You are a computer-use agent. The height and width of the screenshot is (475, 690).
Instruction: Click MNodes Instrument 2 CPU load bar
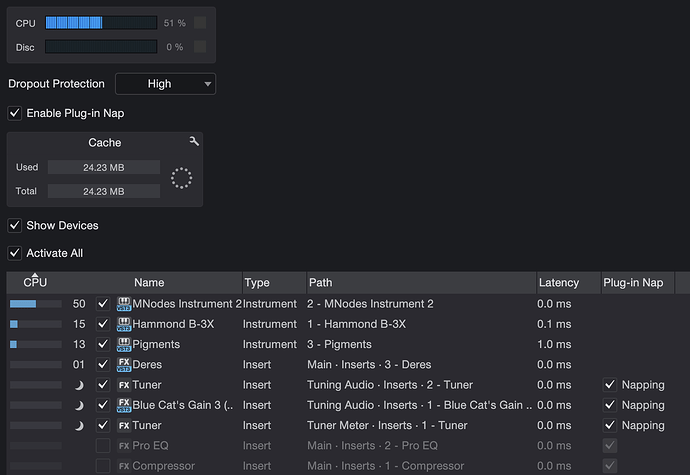tap(36, 304)
